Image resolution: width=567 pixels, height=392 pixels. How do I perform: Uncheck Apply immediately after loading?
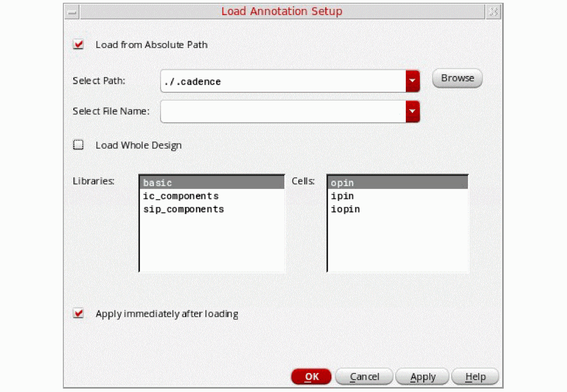[x=79, y=314]
